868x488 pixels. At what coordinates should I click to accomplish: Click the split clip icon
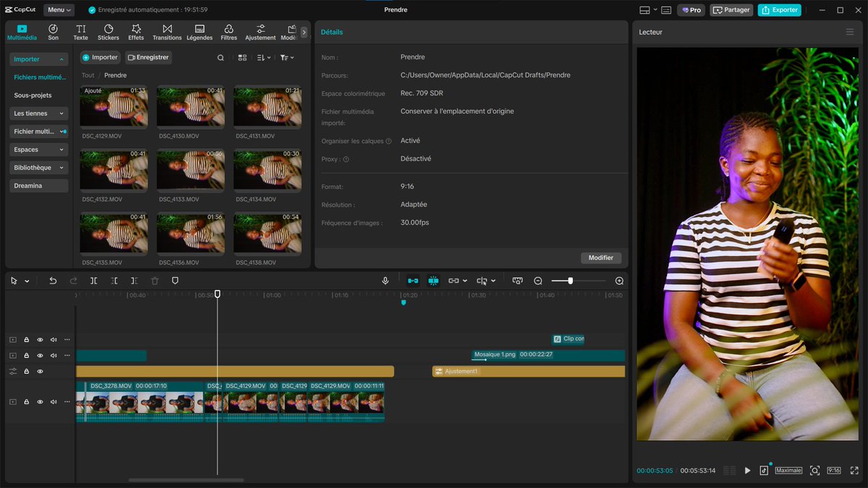click(93, 281)
